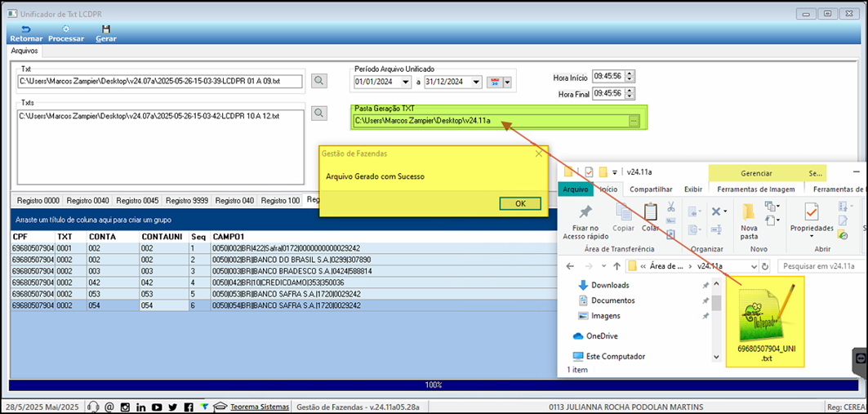Click the Gerar save icon
868x414 pixels.
(105, 29)
